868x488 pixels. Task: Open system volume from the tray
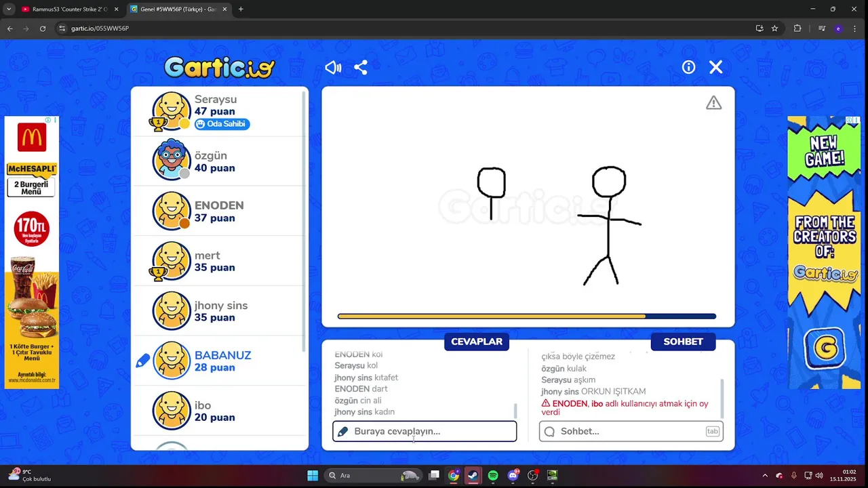(819, 475)
